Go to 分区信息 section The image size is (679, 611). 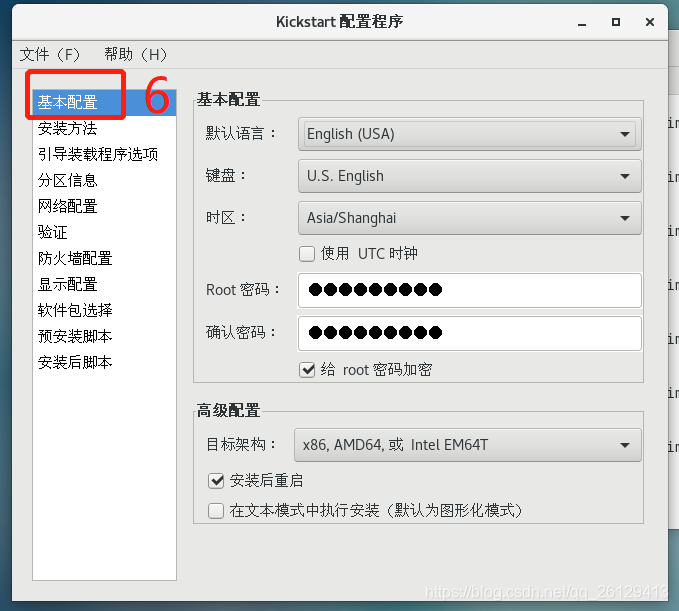[104, 180]
